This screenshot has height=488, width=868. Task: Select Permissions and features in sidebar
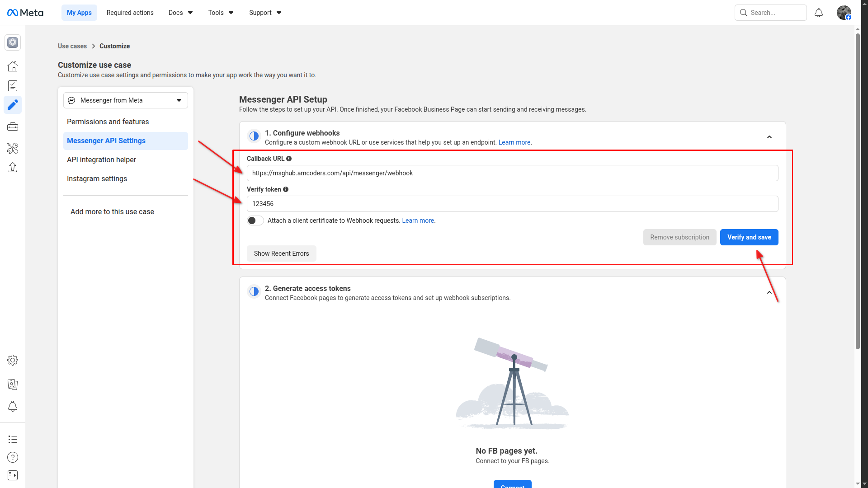108,122
